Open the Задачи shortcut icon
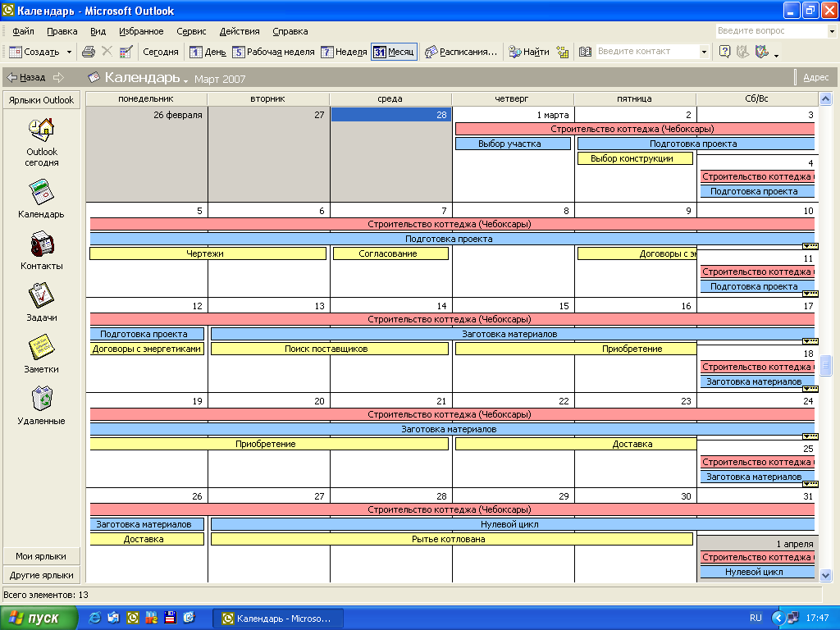This screenshot has width=840, height=630. (x=41, y=295)
